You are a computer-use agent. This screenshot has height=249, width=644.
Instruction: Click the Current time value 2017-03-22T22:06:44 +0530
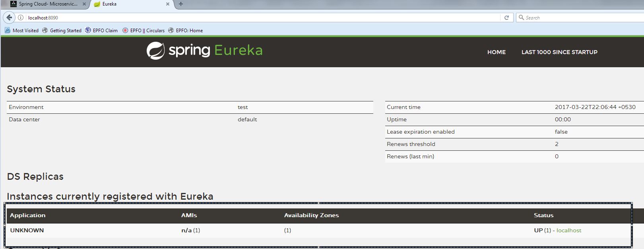click(595, 107)
